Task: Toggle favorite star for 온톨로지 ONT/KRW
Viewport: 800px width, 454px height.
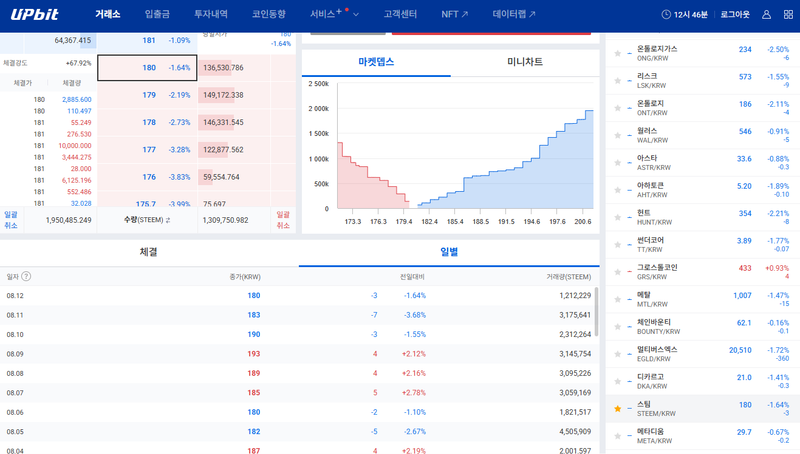Action: [x=617, y=108]
